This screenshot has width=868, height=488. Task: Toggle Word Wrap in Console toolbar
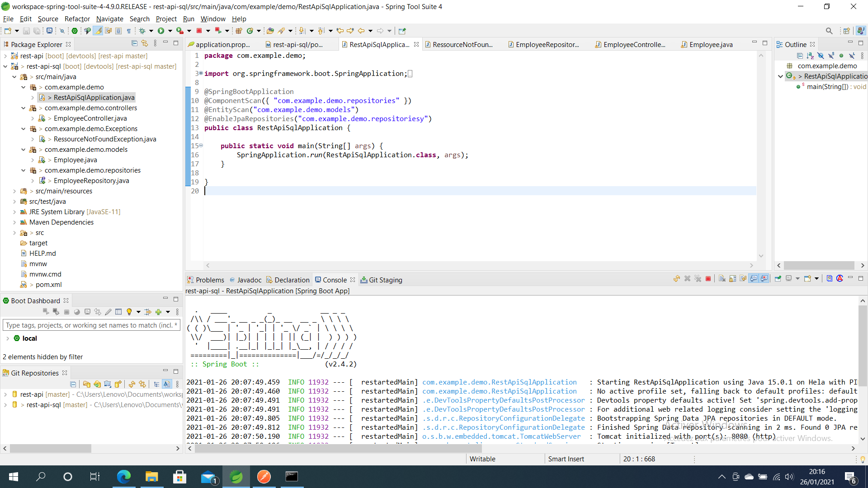point(743,278)
